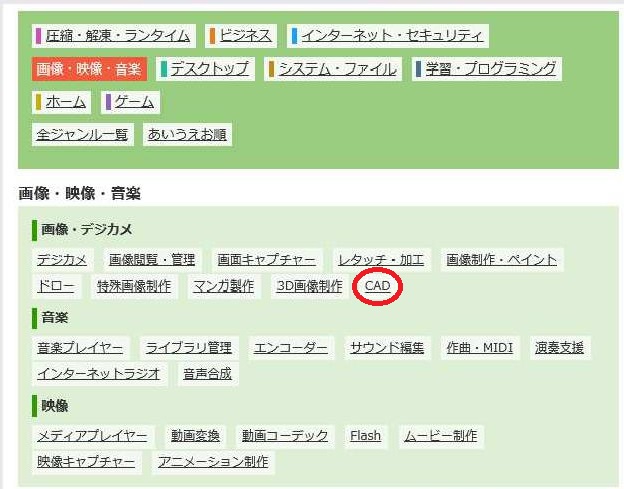Image resolution: width=624 pixels, height=489 pixels.
Task: Open the デジカメ subcategory link
Action: click(62, 260)
